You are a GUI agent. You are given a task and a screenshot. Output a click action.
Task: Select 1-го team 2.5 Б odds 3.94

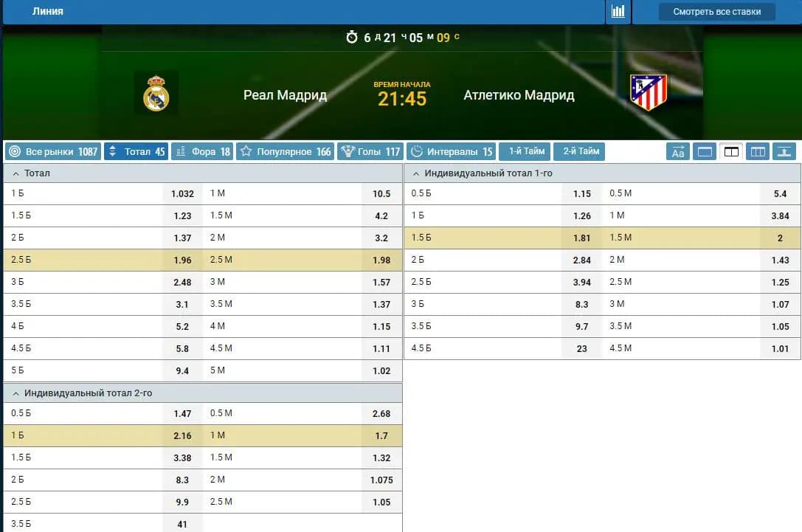(582, 283)
